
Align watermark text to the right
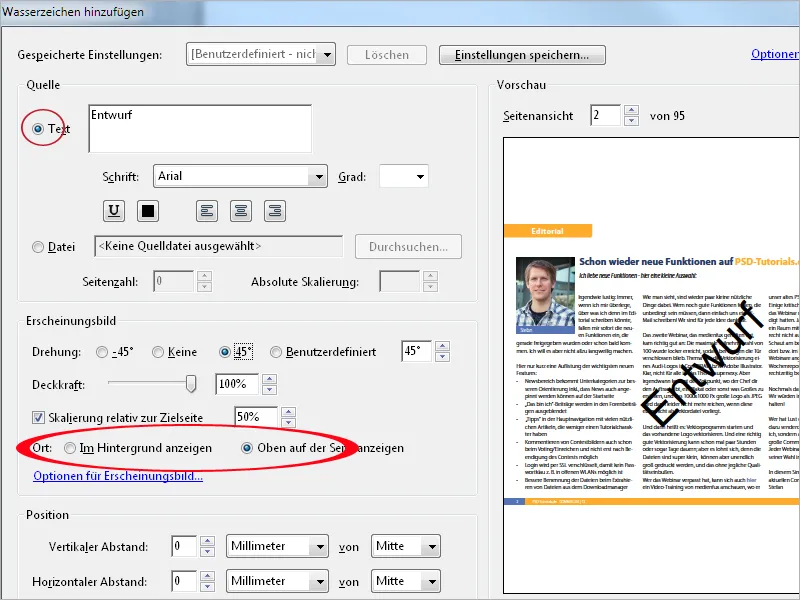coord(274,211)
